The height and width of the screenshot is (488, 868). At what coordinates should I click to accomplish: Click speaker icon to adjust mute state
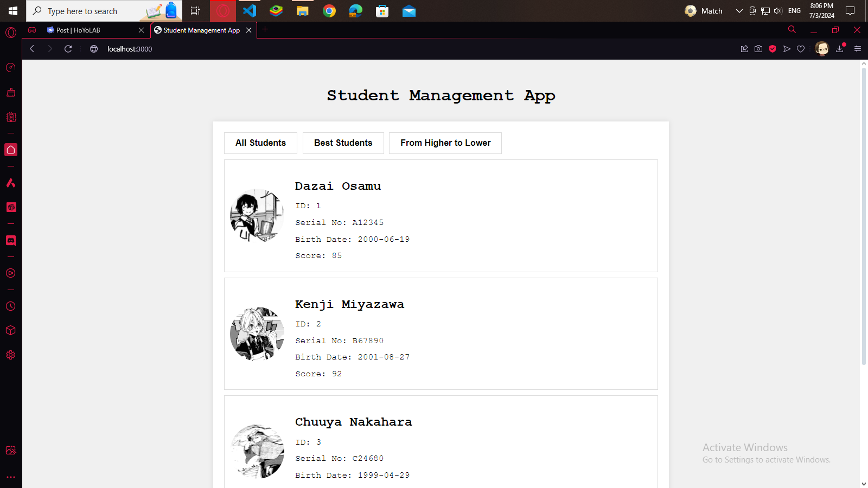point(778,10)
